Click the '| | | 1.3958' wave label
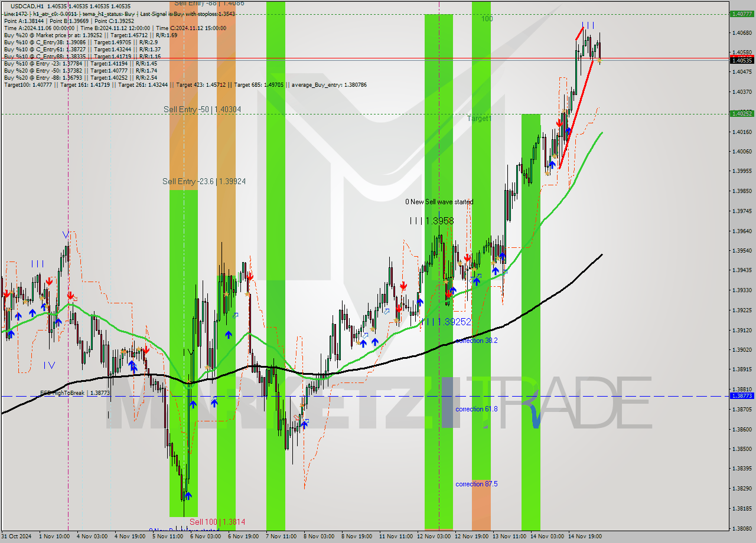 (432, 221)
